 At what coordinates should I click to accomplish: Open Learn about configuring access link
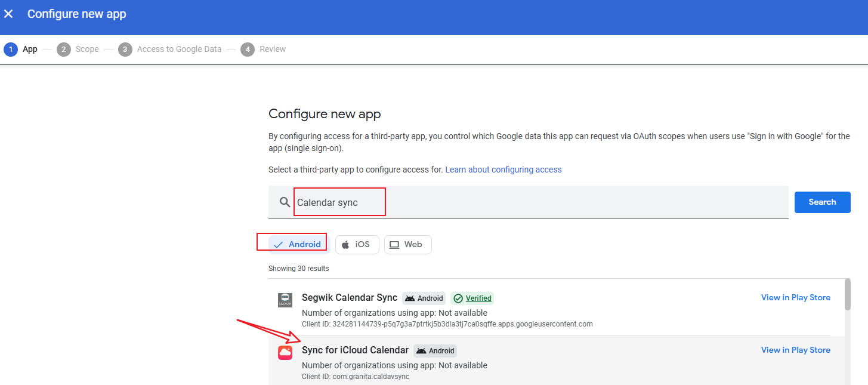click(x=503, y=170)
